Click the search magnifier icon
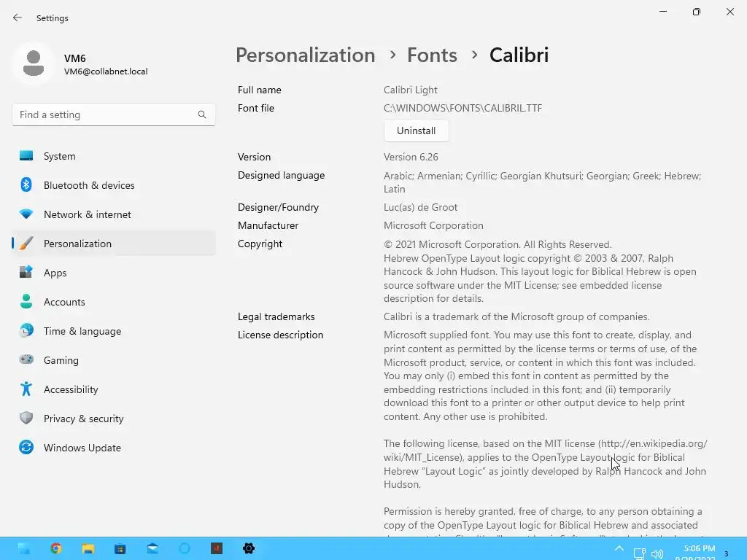 pos(202,114)
